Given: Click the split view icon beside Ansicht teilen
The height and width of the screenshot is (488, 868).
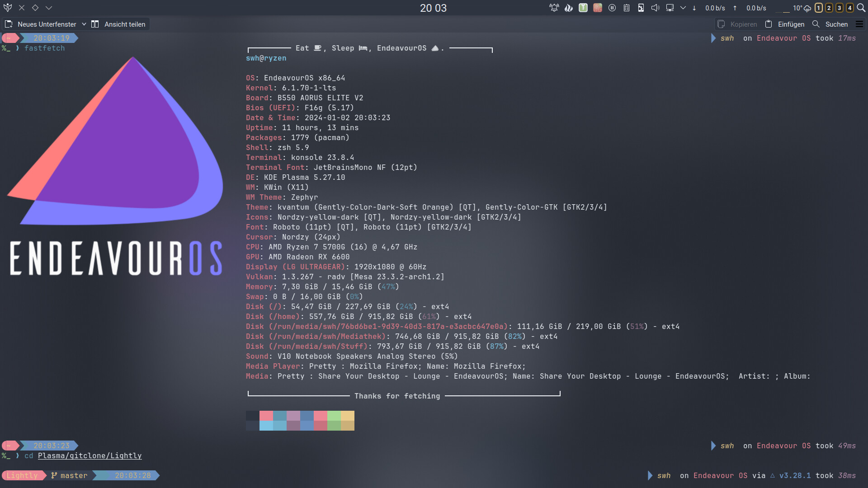Looking at the screenshot, I should [95, 24].
